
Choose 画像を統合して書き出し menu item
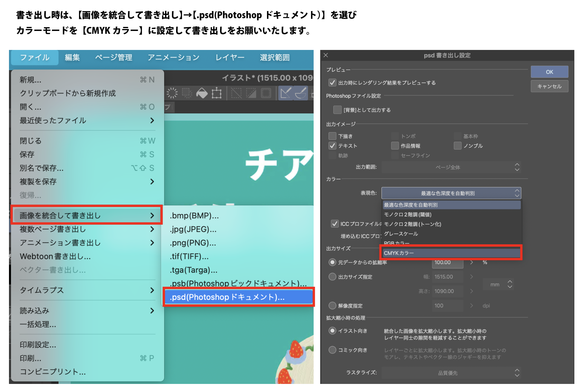[x=87, y=215]
